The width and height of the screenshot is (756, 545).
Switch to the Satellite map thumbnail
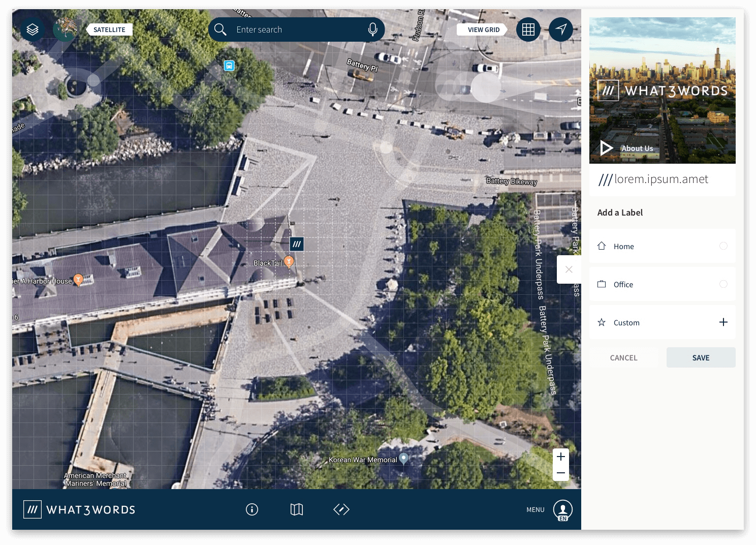pos(65,29)
